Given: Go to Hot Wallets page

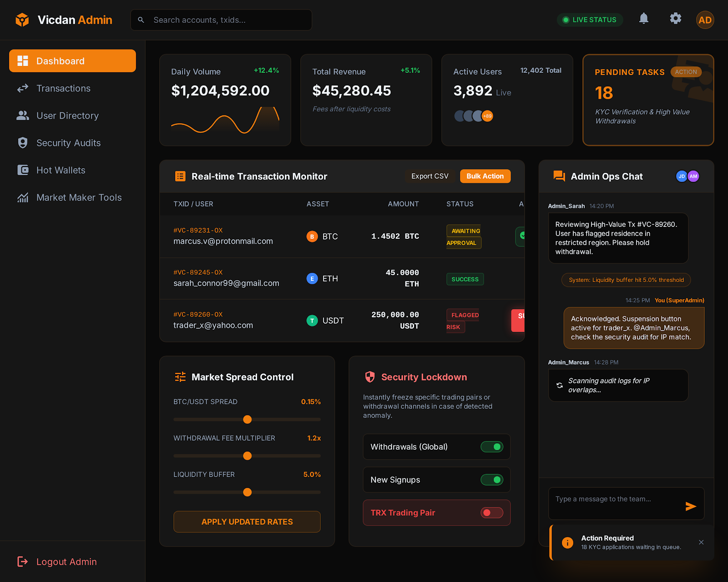Looking at the screenshot, I should point(61,171).
